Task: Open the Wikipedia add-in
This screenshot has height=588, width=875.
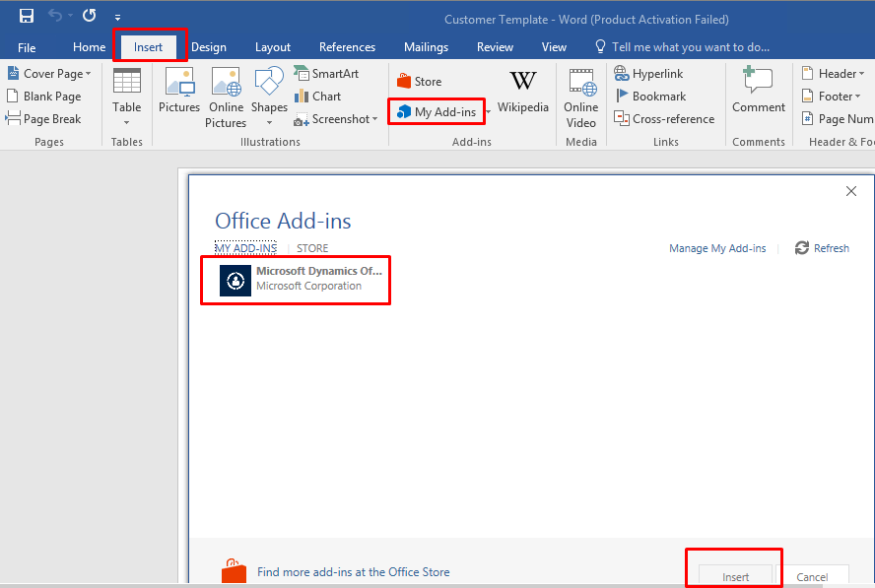Action: pyautogui.click(x=523, y=92)
